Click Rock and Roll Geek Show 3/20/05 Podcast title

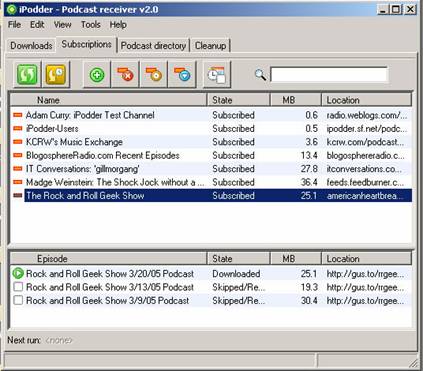[x=110, y=274]
